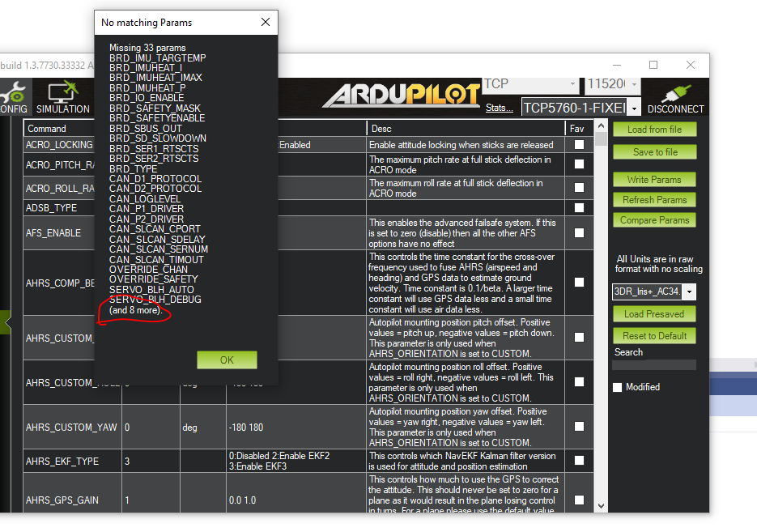
Task: Select the AHRS_CUSTOM_YAW parameter name
Action: pos(71,428)
